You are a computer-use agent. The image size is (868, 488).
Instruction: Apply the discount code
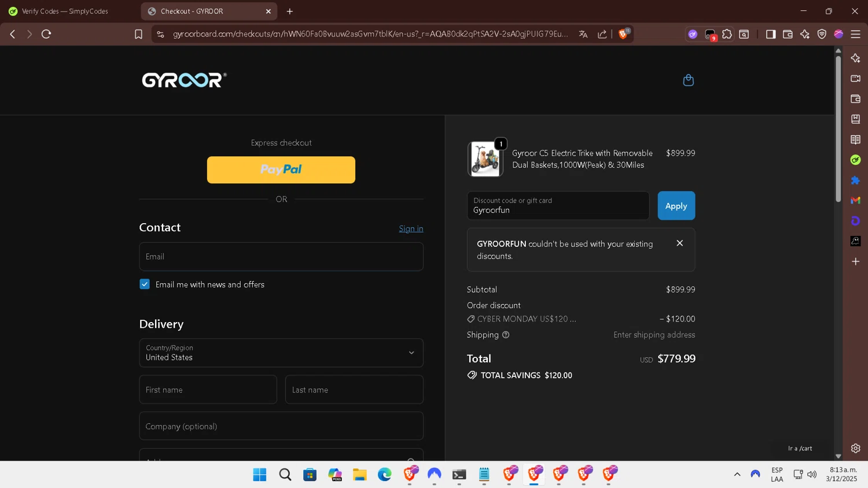[676, 206]
